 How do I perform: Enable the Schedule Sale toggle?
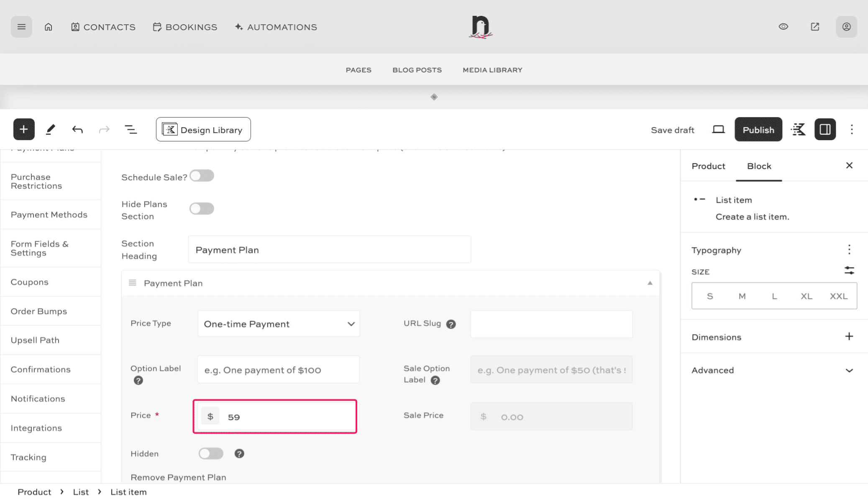point(202,176)
